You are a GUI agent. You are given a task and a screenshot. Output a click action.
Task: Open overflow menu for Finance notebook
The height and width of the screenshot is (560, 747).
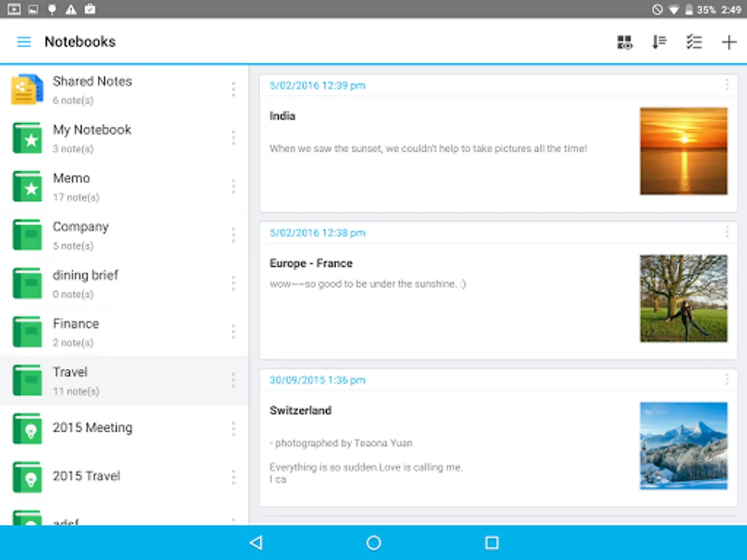point(233,332)
